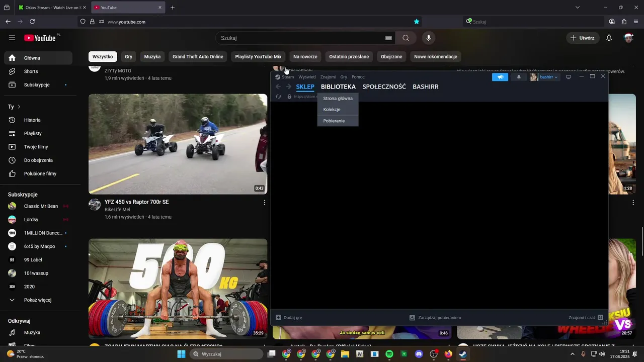Start voice search with the microphone icon
The height and width of the screenshot is (362, 644).
[x=429, y=38]
